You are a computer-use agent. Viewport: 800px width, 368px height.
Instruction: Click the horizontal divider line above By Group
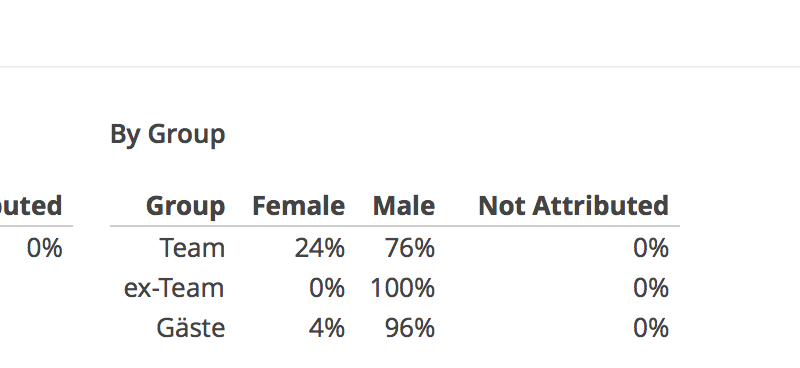pyautogui.click(x=400, y=67)
